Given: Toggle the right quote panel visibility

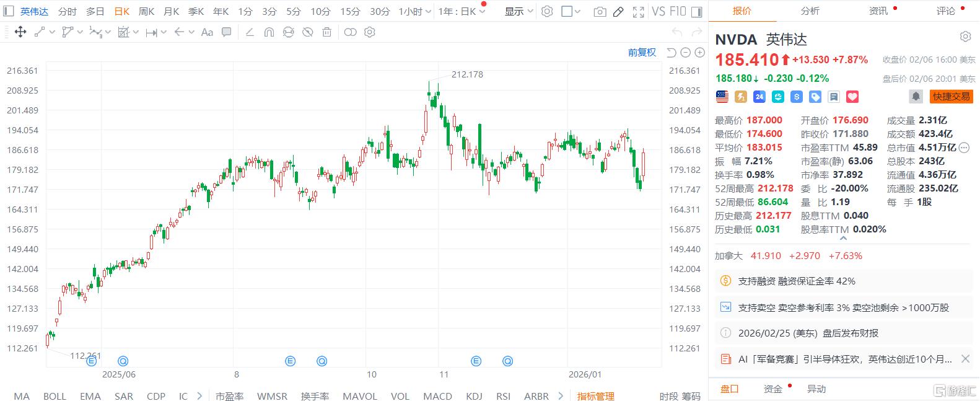Looking at the screenshot, I should click(x=697, y=12).
